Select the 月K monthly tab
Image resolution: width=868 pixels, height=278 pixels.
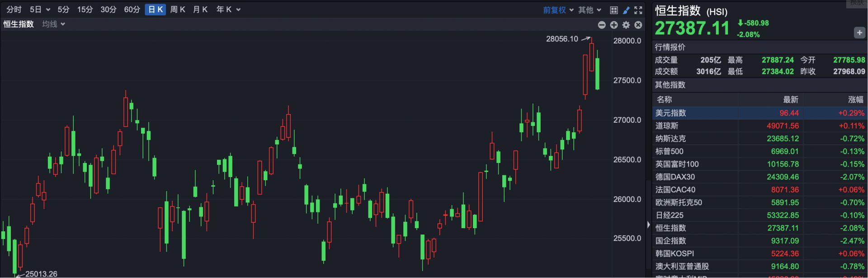point(200,10)
